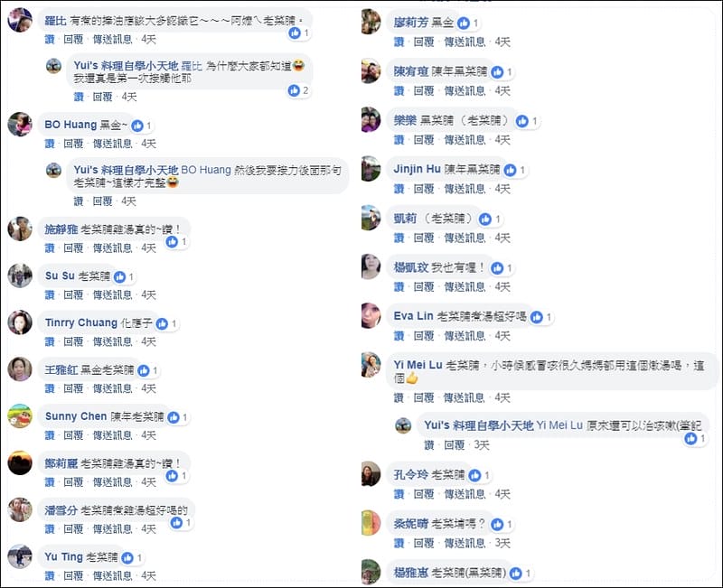Open Yi Mei Lu's profile picture
Image resolution: width=723 pixels, height=588 pixels.
[x=371, y=364]
